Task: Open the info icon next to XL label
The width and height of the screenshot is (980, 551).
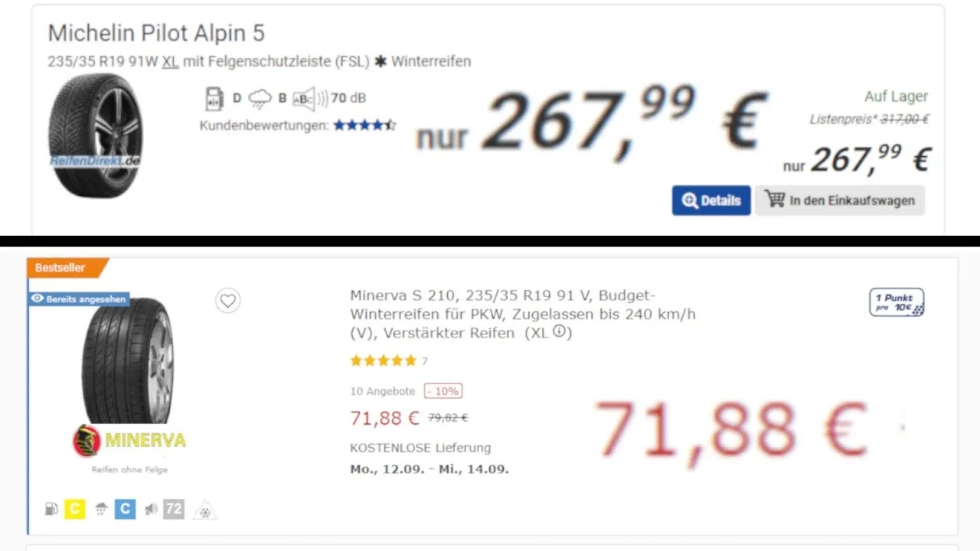Action: (x=561, y=332)
